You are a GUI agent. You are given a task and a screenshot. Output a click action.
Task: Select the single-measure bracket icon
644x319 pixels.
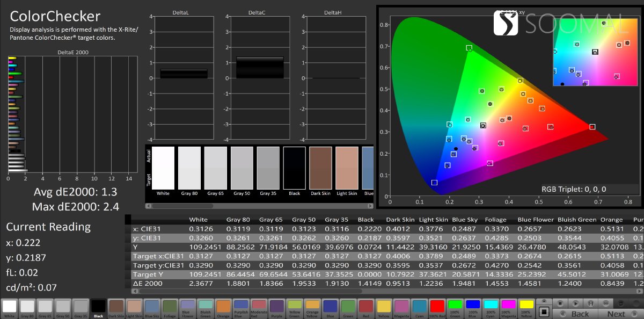[590, 303]
